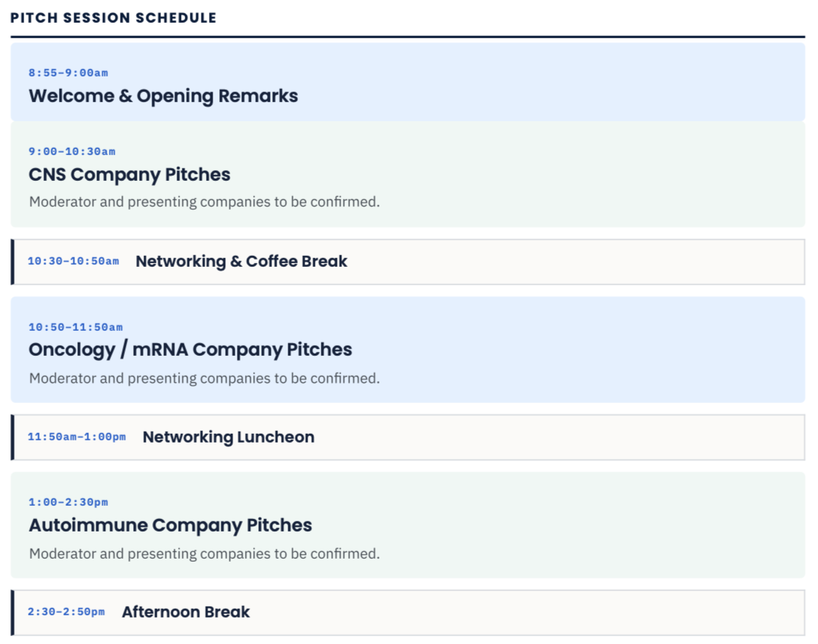This screenshot has height=644, width=818.
Task: Select CNS moderator to be confirmed text
Action: pyautogui.click(x=204, y=202)
